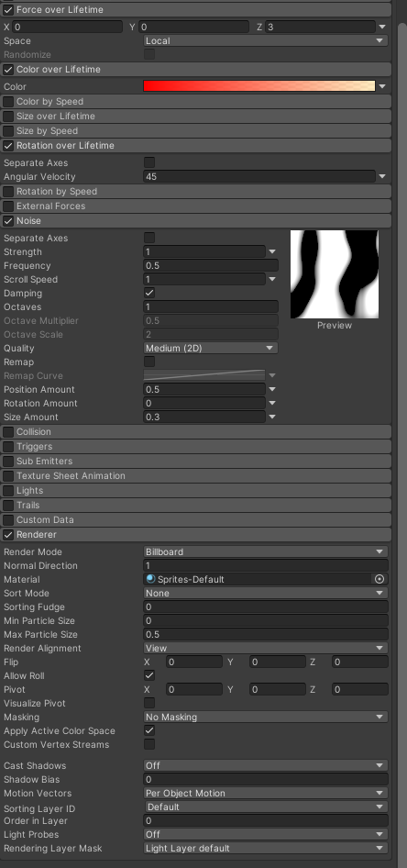Screen dimensions: 407x868
Task: Open the Masking dropdown showing No Masking
Action: pyautogui.click(x=266, y=717)
